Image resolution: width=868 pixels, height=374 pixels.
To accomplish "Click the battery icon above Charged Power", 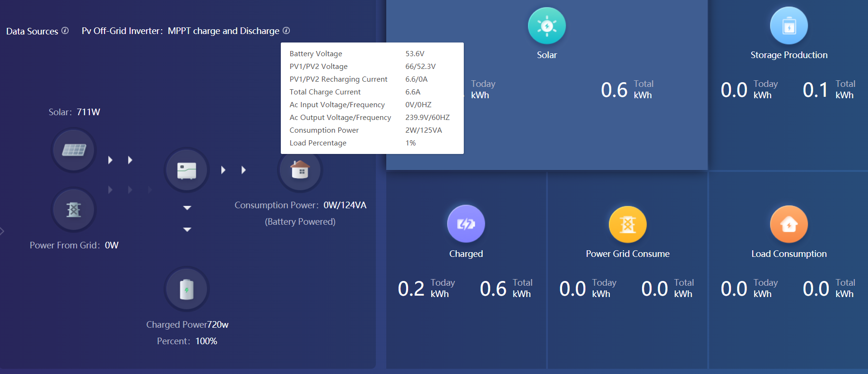I will coord(187,289).
